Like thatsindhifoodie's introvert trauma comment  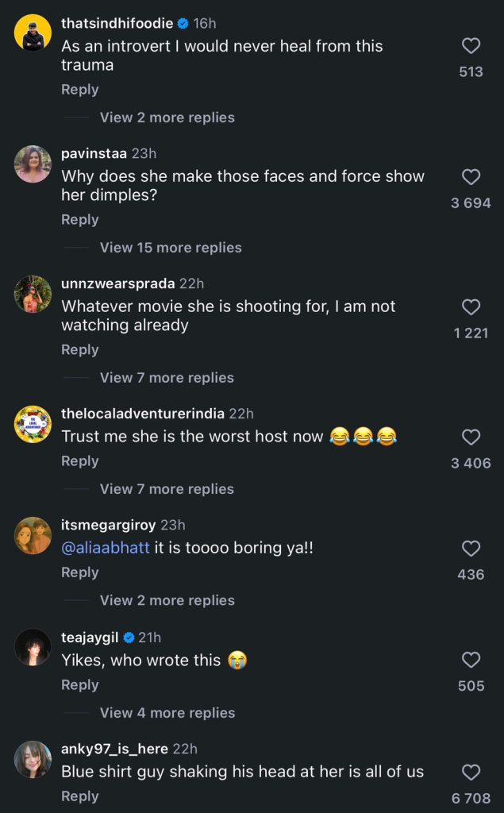click(471, 46)
